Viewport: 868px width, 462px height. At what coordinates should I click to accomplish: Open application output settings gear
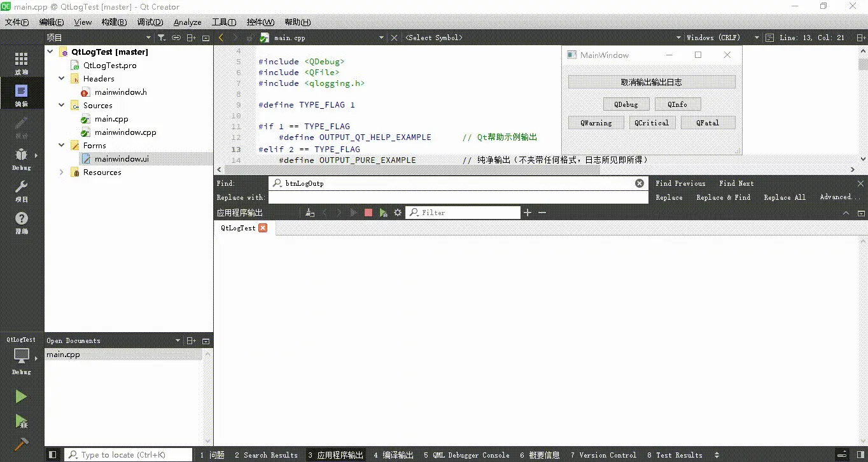[398, 213]
